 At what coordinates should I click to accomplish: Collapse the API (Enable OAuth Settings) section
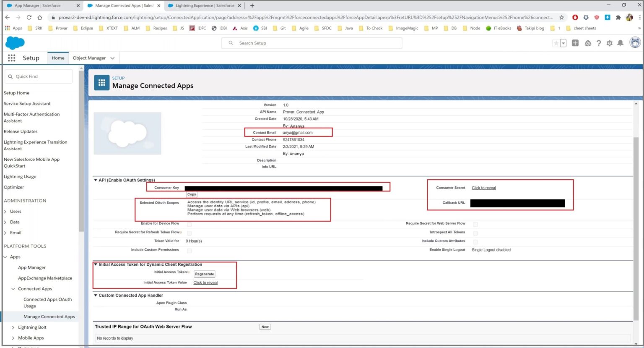96,180
